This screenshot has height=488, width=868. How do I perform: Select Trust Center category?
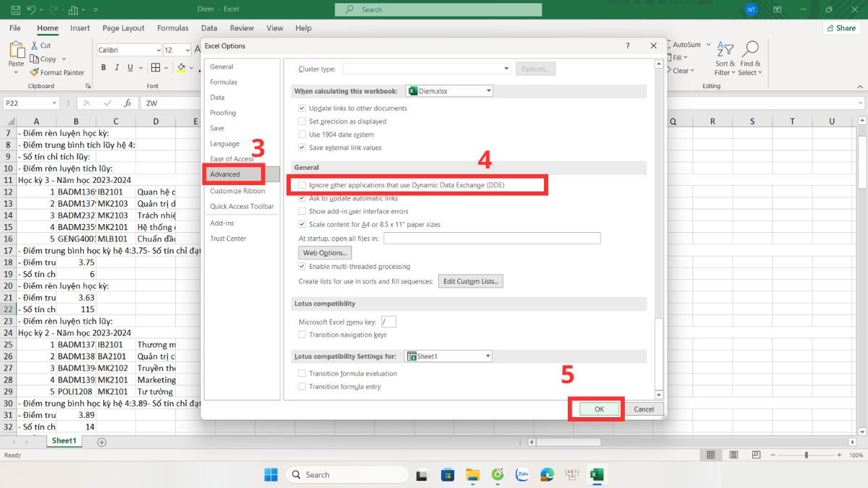coord(228,239)
